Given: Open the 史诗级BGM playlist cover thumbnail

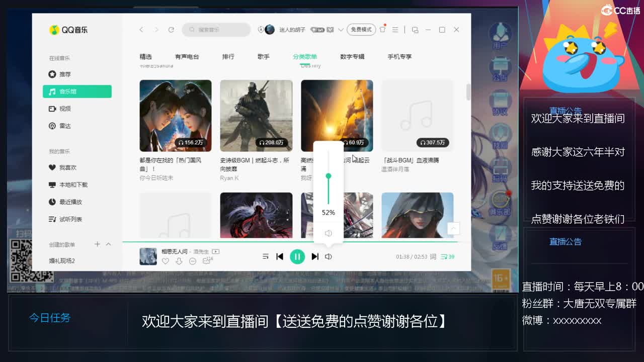Looking at the screenshot, I should (x=256, y=116).
